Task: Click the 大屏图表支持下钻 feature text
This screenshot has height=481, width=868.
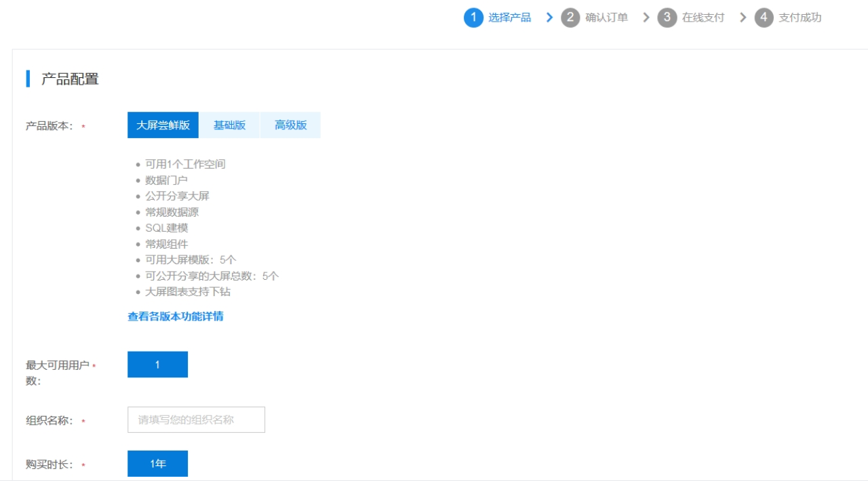Action: 188,291
